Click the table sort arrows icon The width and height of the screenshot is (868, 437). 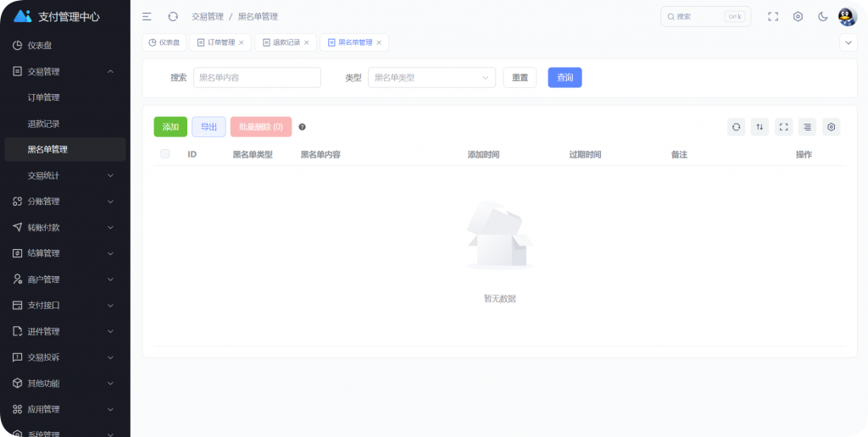coord(759,127)
